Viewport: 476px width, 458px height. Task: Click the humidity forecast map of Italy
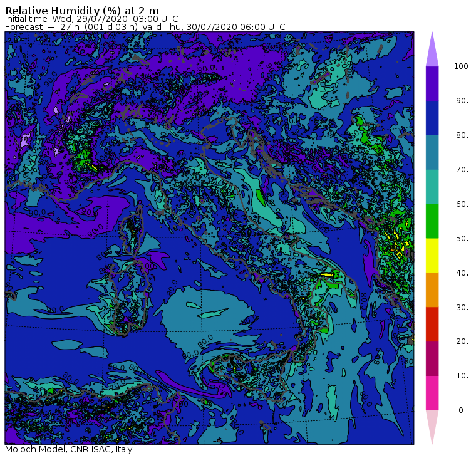[x=209, y=238]
